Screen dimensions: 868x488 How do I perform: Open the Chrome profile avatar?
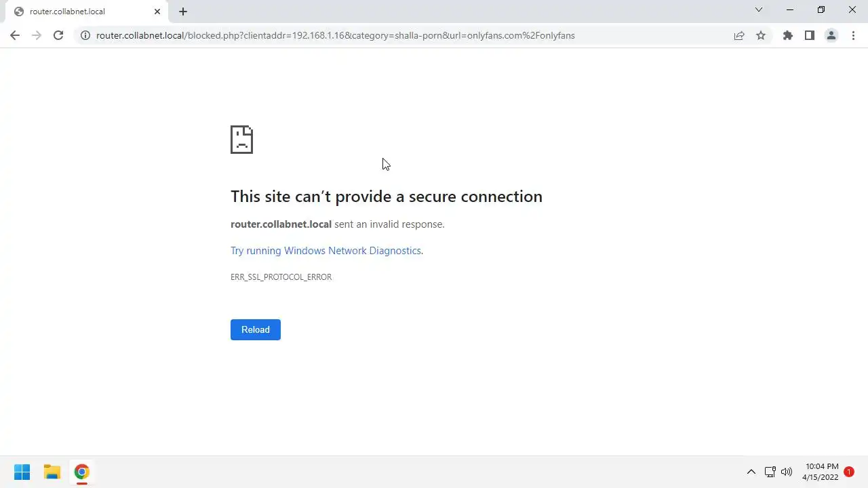(x=831, y=35)
